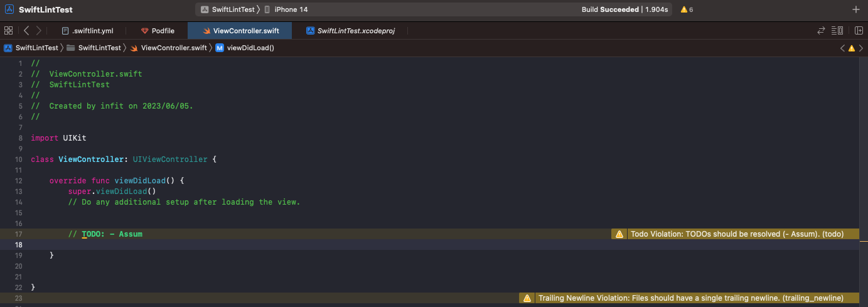Image resolution: width=868 pixels, height=307 pixels.
Task: Click the Xcode project icon in title bar
Action: coord(9,9)
